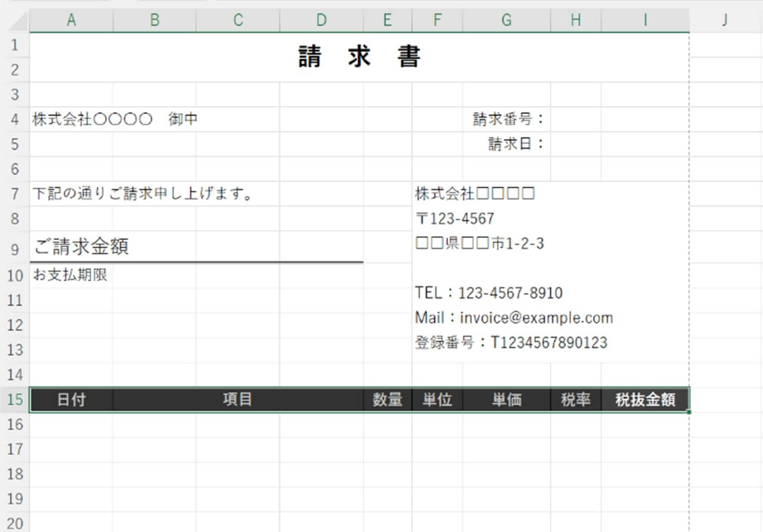This screenshot has width=763, height=532.
Task: Select column E header
Action: [x=387, y=20]
